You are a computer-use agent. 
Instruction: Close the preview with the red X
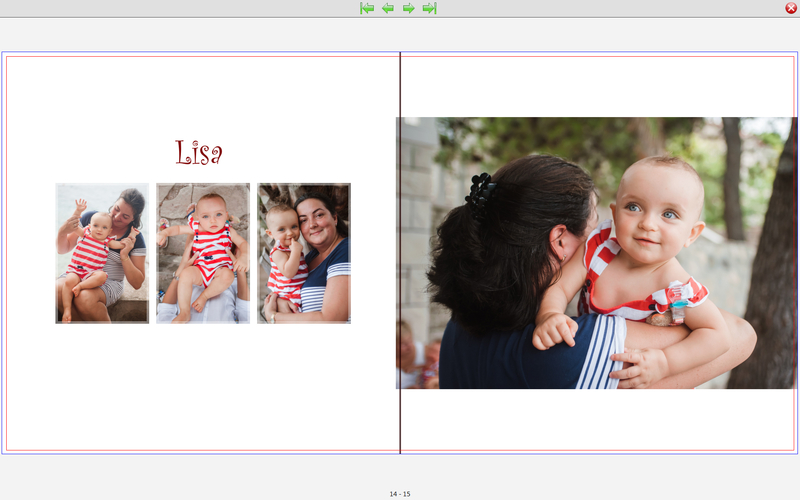pos(791,8)
